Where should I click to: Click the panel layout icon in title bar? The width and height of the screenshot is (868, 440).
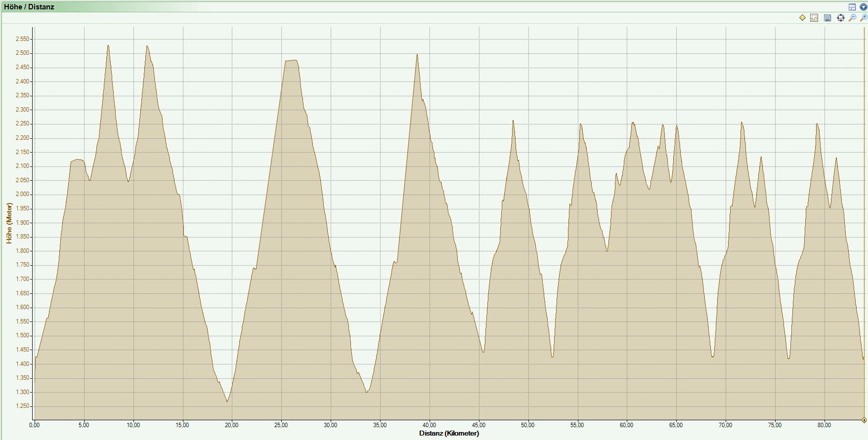(x=852, y=7)
